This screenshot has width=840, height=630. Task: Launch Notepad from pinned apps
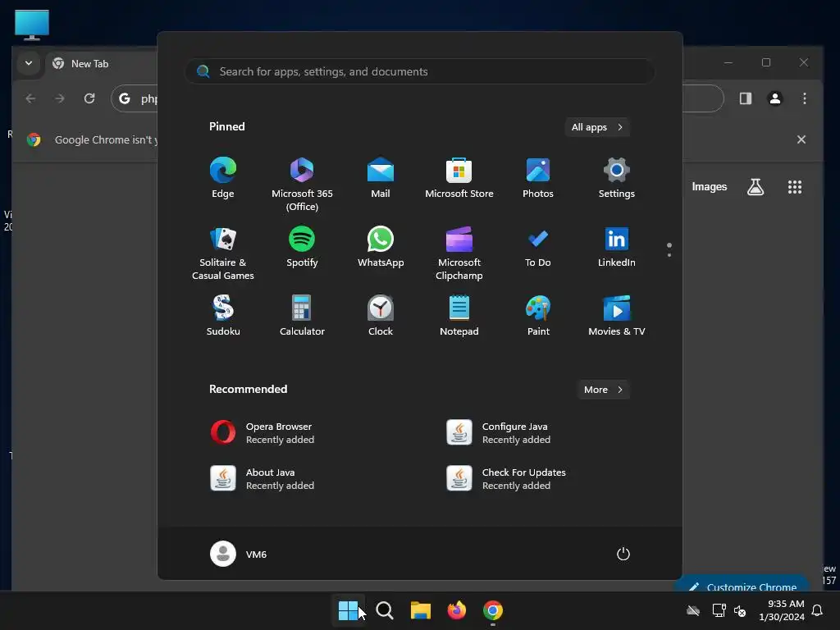coord(459,316)
